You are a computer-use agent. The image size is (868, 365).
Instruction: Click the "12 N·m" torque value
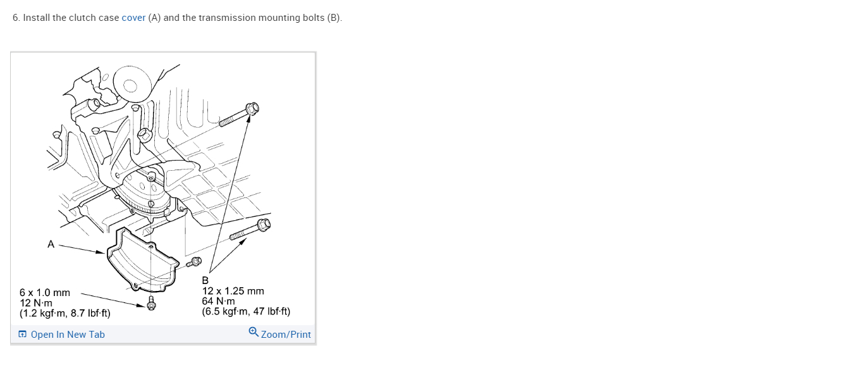36,303
